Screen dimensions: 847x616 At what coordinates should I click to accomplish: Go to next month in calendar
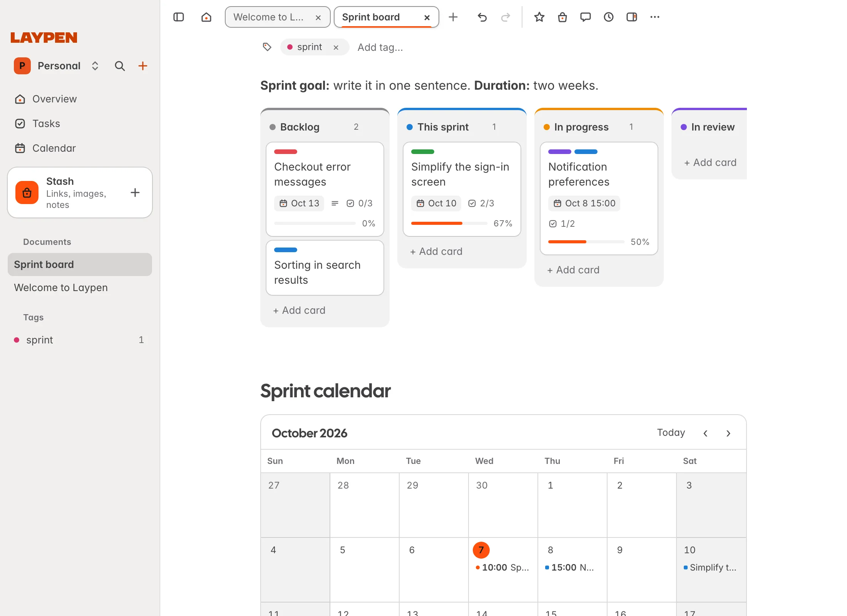coord(728,433)
